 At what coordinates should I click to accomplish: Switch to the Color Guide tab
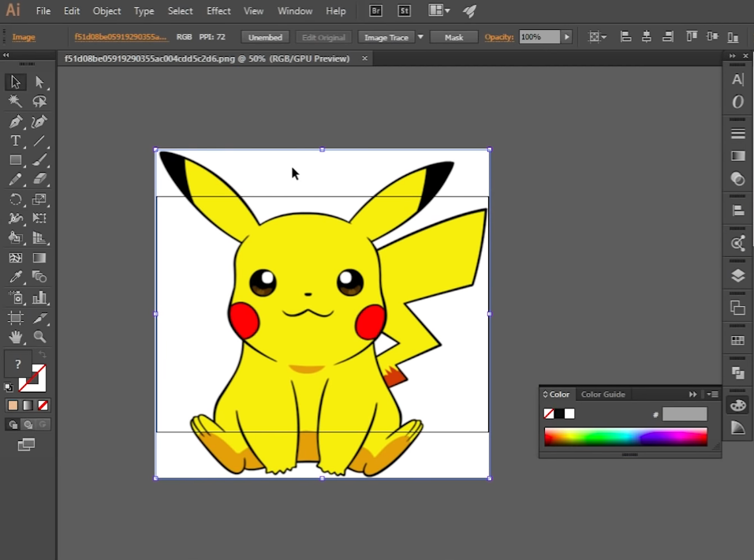[603, 394]
